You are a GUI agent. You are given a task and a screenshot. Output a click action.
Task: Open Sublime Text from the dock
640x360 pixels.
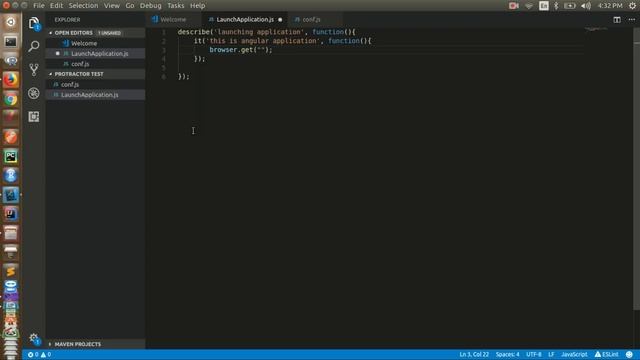[x=11, y=271]
